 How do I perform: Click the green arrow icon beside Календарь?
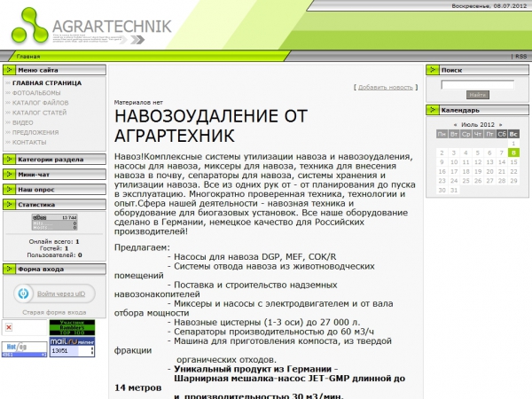tap(433, 110)
